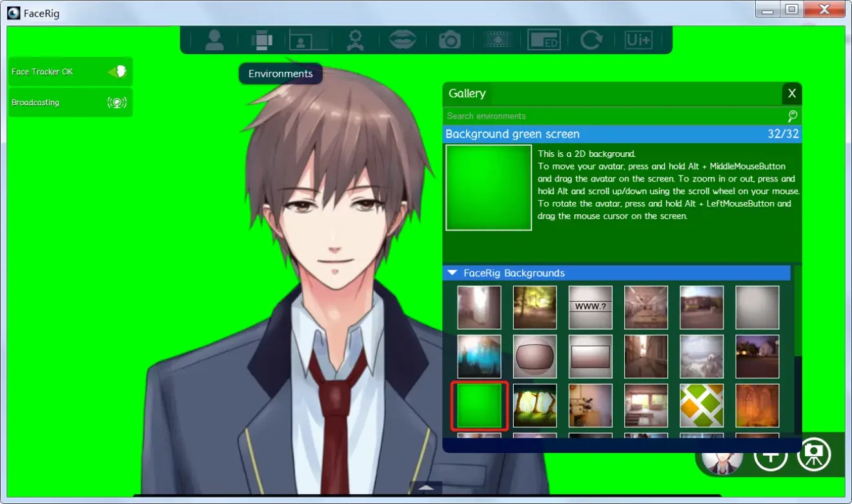This screenshot has height=504, width=852.
Task: Select the laboratory microscope room thumbnail
Action: (591, 406)
